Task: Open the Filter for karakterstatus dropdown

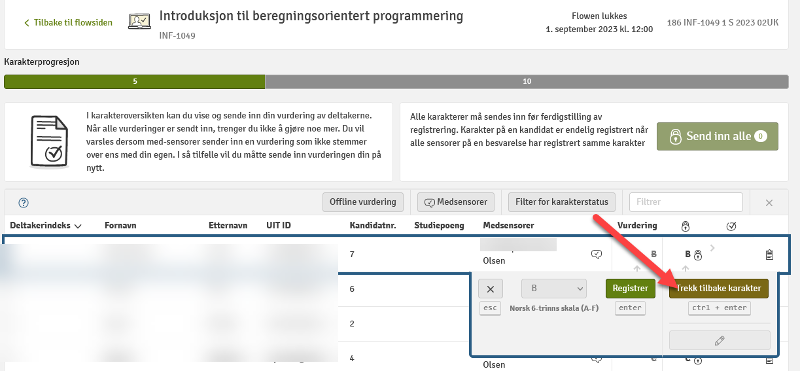Action: coord(562,202)
